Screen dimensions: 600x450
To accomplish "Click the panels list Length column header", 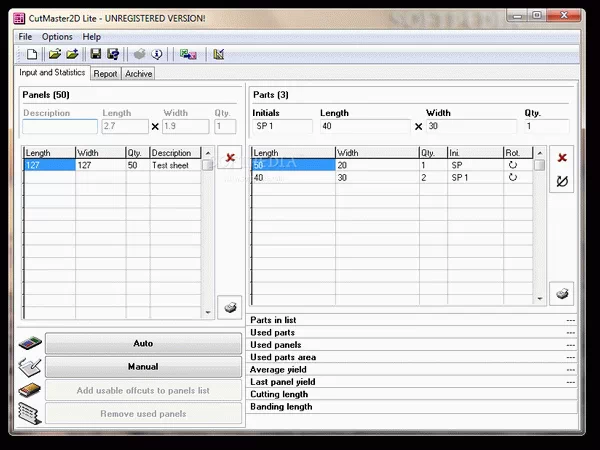I will (x=50, y=153).
